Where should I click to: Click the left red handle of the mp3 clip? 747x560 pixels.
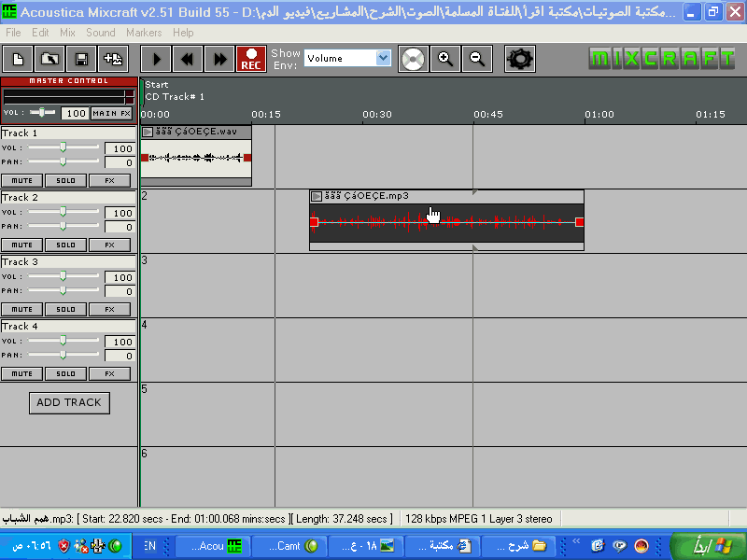click(314, 222)
